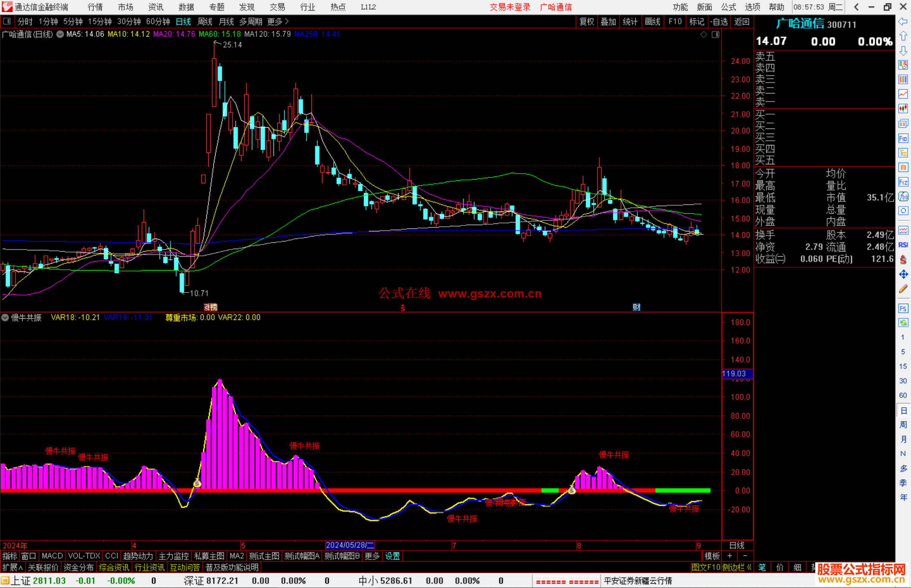Toggle the 慢牛共振 indicator circle button
This screenshot has width=911, height=588.
click(x=5, y=317)
